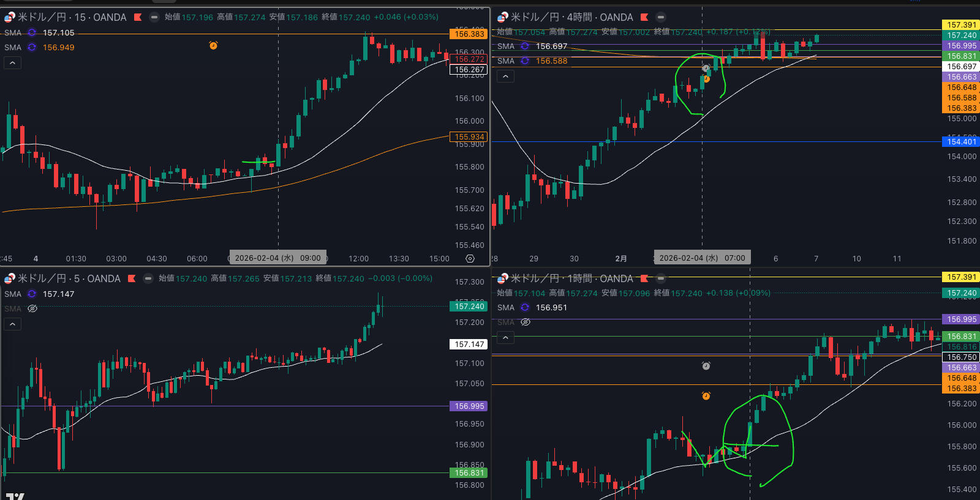Click the 4-hour chart market status indicator

click(661, 17)
